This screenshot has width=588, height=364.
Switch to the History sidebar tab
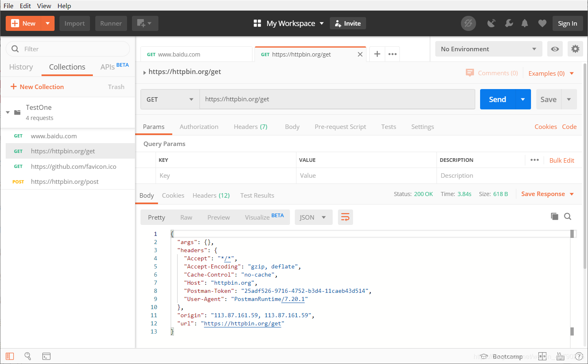21,67
